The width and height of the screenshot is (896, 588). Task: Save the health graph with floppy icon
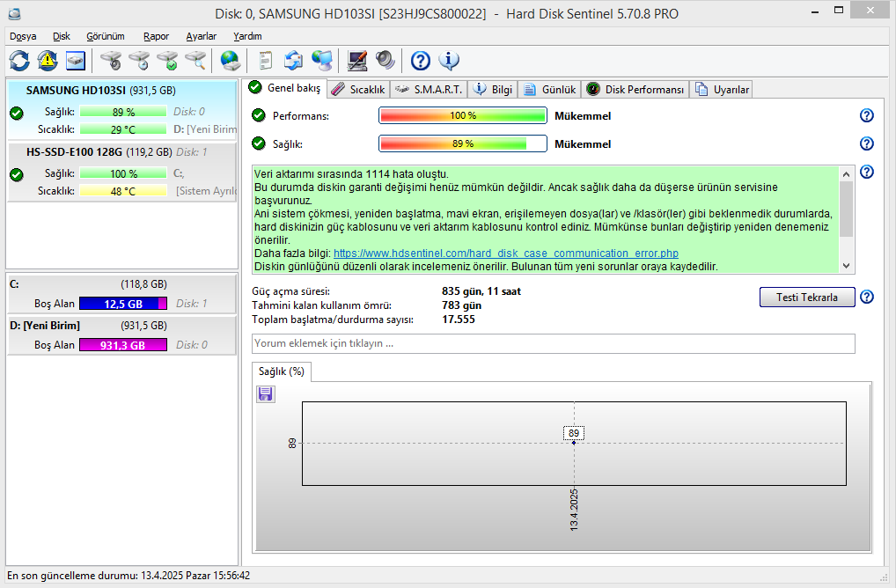pyautogui.click(x=265, y=393)
